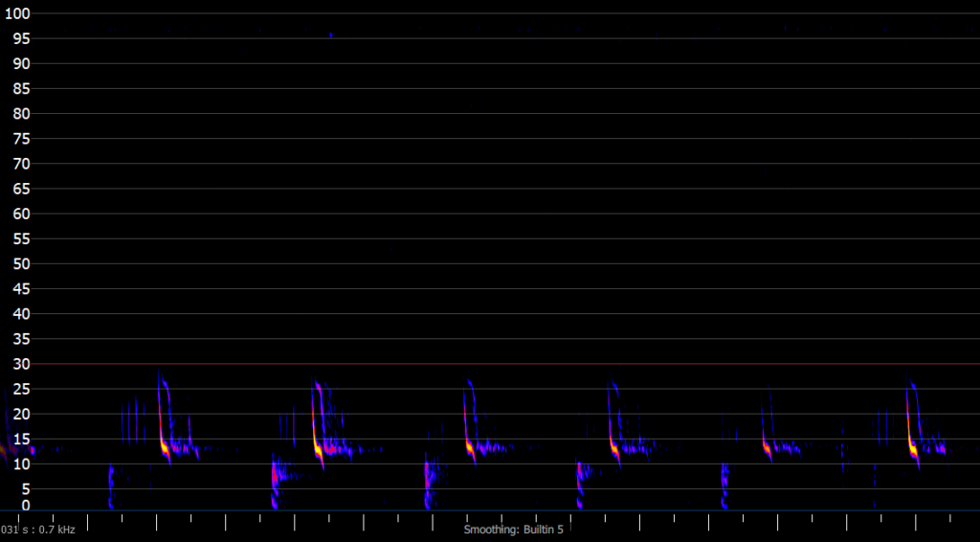Click the third low-frequency pulse below 10 kHz

pos(428,482)
